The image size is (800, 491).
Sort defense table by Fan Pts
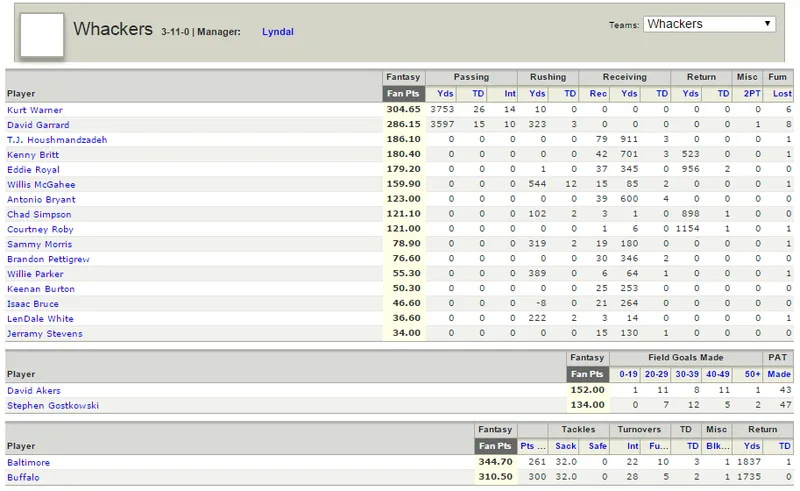coord(495,446)
